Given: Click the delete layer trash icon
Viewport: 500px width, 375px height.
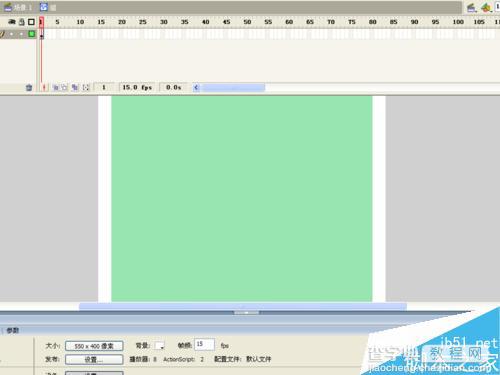Looking at the screenshot, I should [29, 87].
